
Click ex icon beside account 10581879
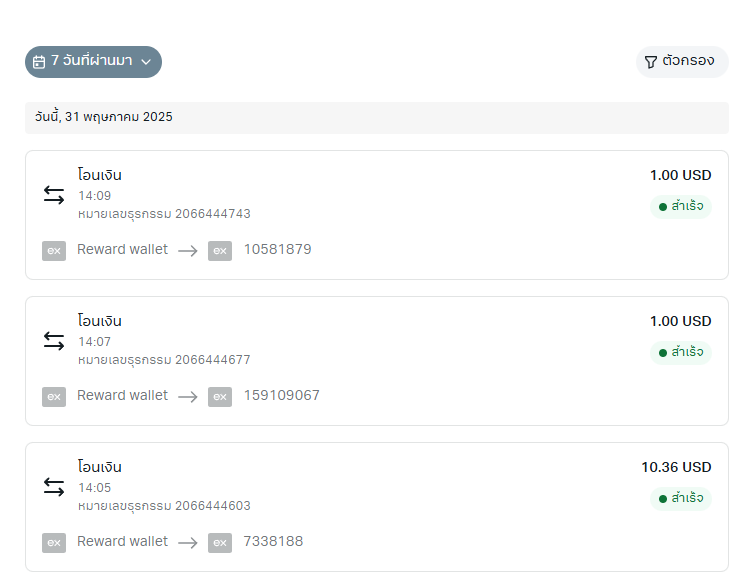click(220, 251)
